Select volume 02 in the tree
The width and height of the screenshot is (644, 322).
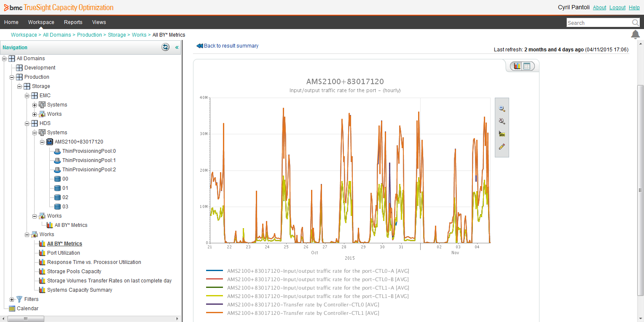pyautogui.click(x=65, y=197)
